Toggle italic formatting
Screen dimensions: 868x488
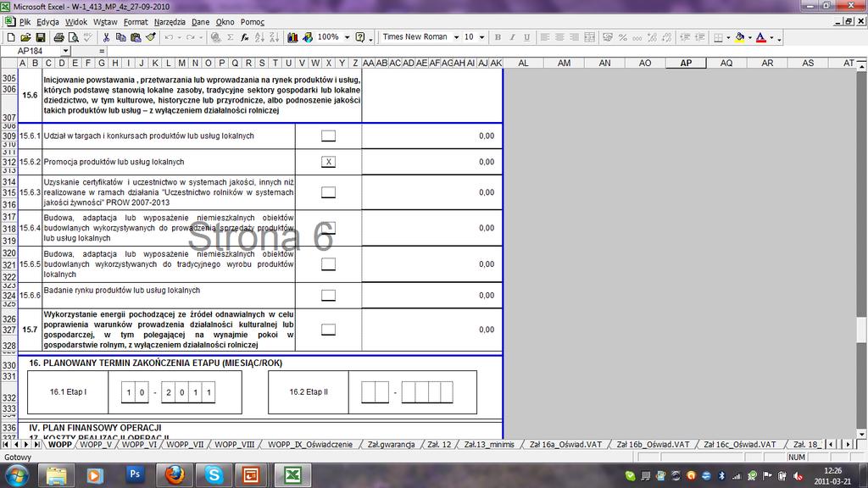point(512,37)
